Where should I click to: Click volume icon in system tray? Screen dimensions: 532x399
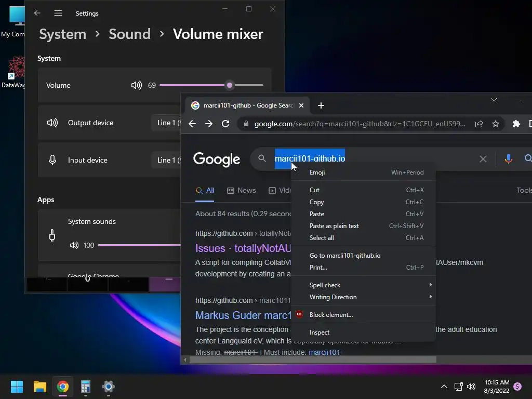pyautogui.click(x=471, y=387)
